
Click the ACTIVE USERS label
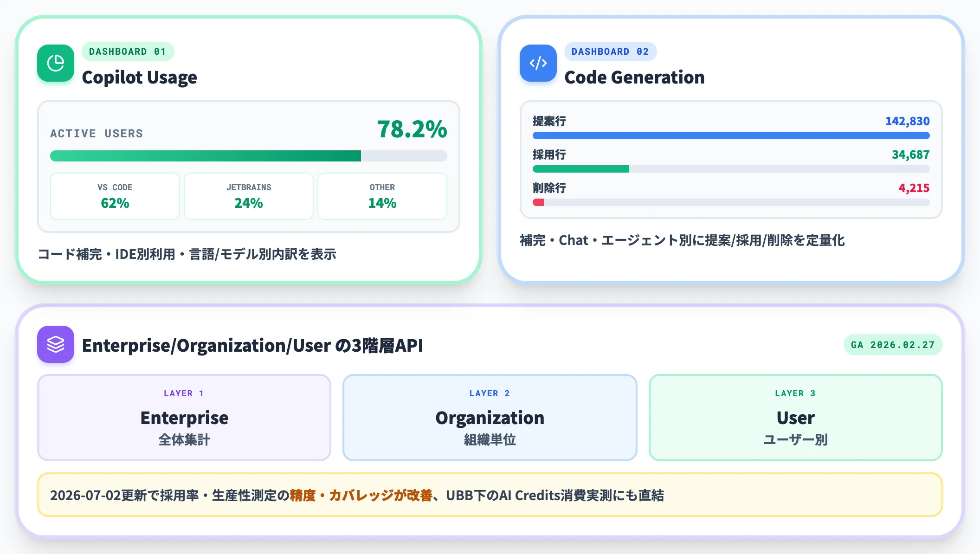click(97, 134)
